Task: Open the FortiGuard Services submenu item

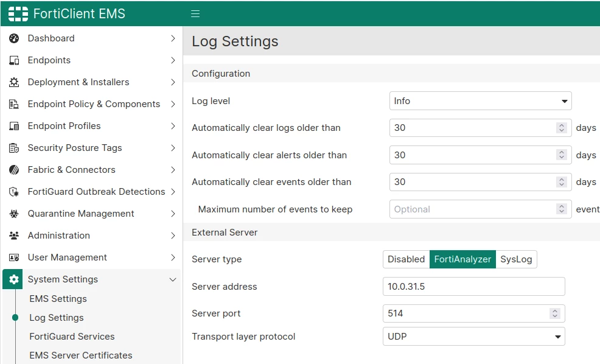Action: (72, 337)
